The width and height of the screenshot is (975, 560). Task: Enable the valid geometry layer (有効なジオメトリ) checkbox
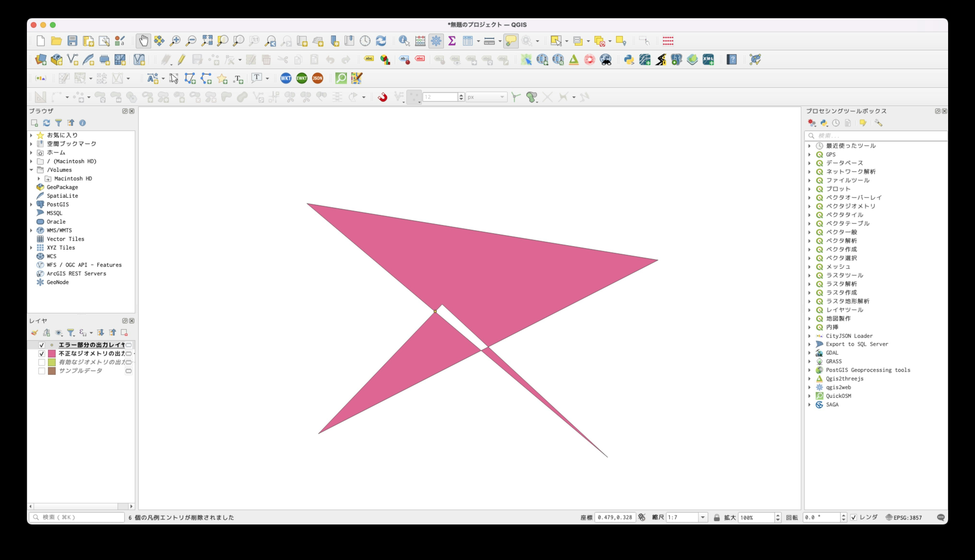tap(42, 362)
